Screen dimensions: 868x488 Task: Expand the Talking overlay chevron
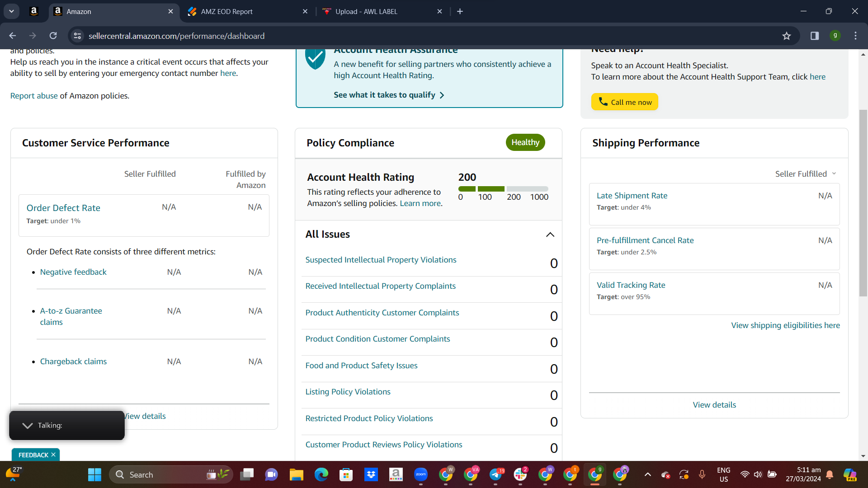[28, 426]
